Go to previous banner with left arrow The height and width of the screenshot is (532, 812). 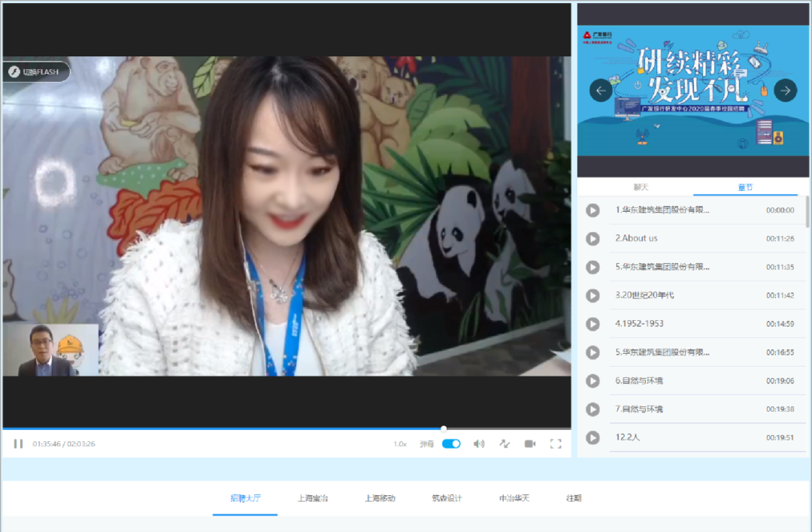coord(600,90)
